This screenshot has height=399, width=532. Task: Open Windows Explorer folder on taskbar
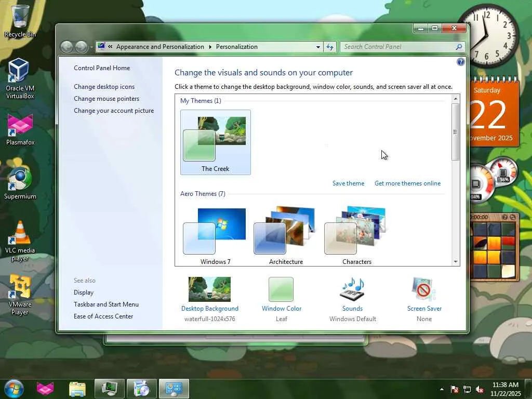coord(77,389)
